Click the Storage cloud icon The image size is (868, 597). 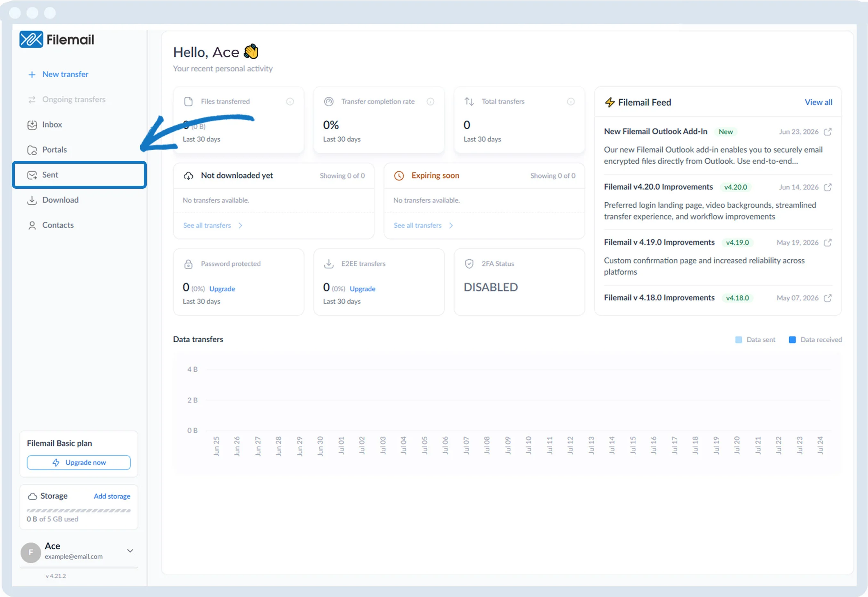click(x=32, y=496)
